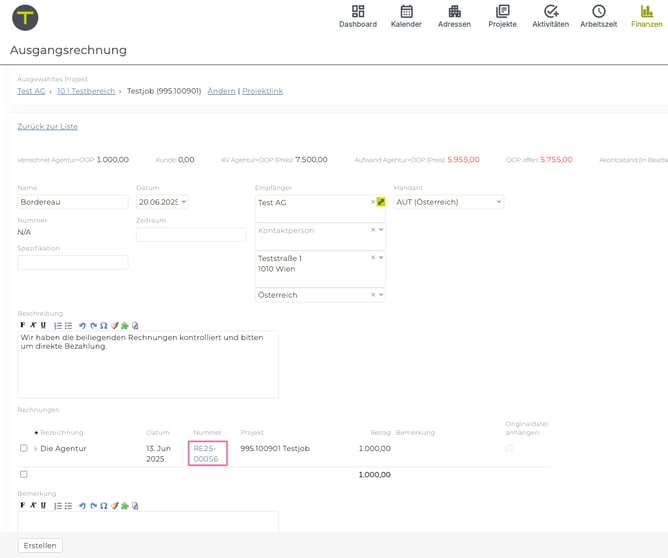Open the Kalender icon in the navigation
This screenshot has width=668, height=558.
(406, 16)
